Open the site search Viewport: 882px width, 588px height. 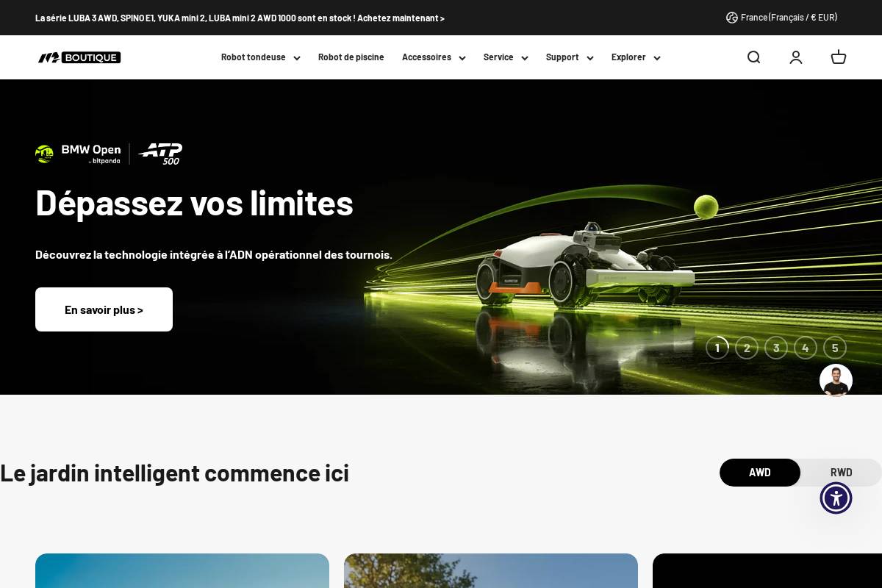[x=753, y=57]
